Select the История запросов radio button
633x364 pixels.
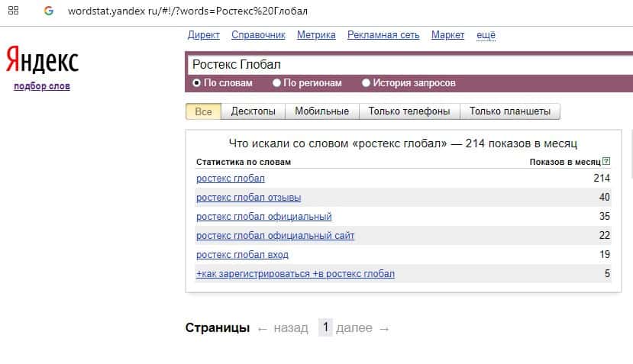(x=366, y=82)
